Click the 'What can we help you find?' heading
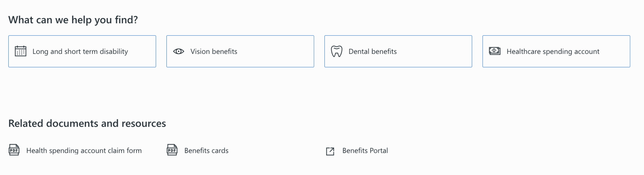 (73, 20)
